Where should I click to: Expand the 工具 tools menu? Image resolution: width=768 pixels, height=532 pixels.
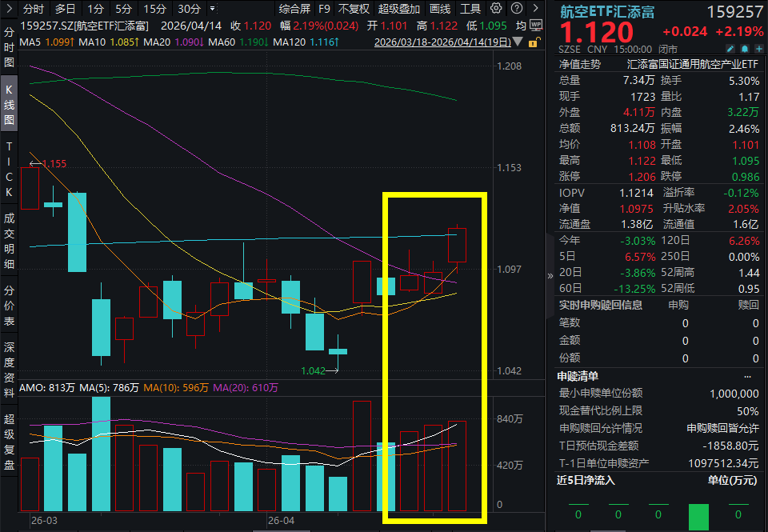click(x=468, y=8)
